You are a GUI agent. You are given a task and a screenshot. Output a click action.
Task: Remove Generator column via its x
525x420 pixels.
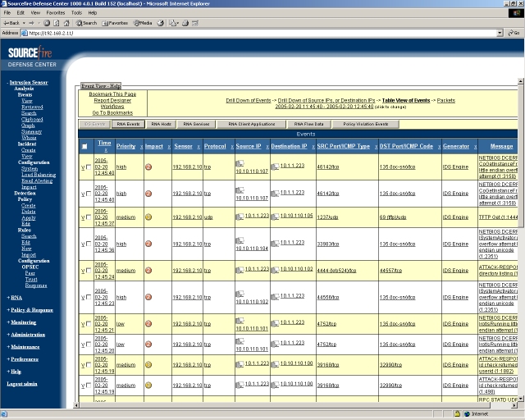(x=475, y=147)
